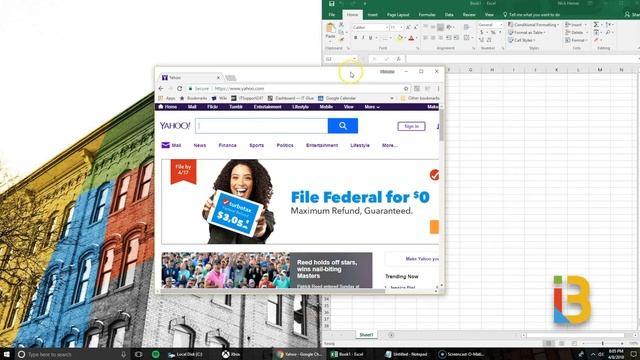Open the Google Calendar bookmark
640x360 pixels.
[x=337, y=98]
